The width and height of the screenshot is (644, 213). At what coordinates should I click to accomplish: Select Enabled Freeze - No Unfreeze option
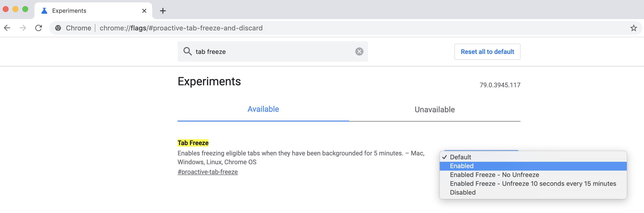tap(533, 175)
